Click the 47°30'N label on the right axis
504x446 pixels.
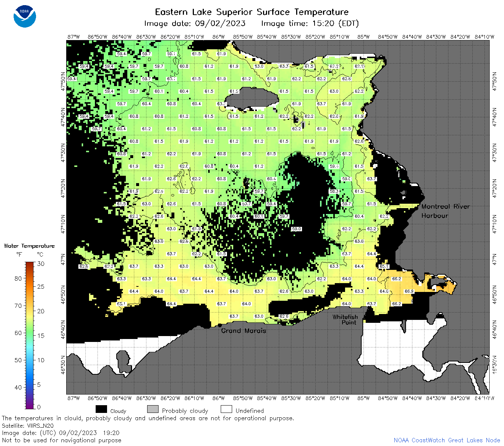pos(495,152)
